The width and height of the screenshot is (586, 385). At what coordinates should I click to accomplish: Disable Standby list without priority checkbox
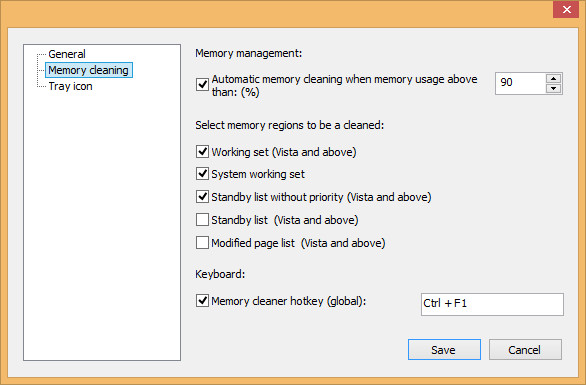202,197
